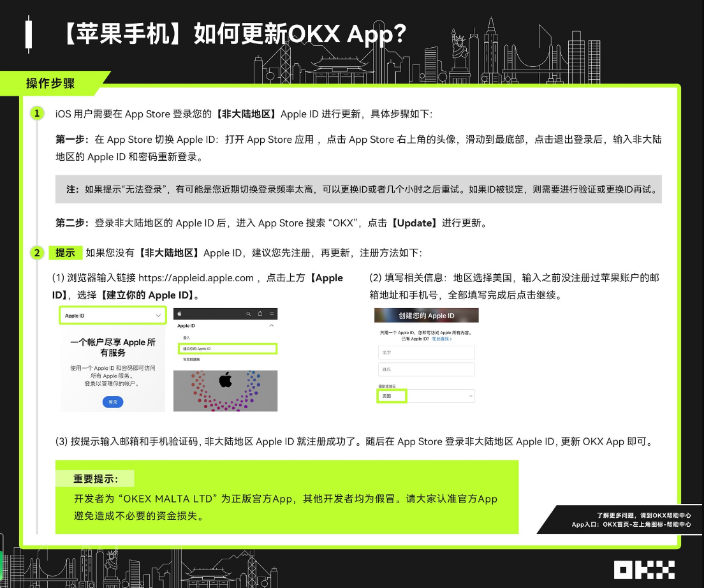
Task: Collapse the Apple ID menu with up chevron
Action: [272, 326]
